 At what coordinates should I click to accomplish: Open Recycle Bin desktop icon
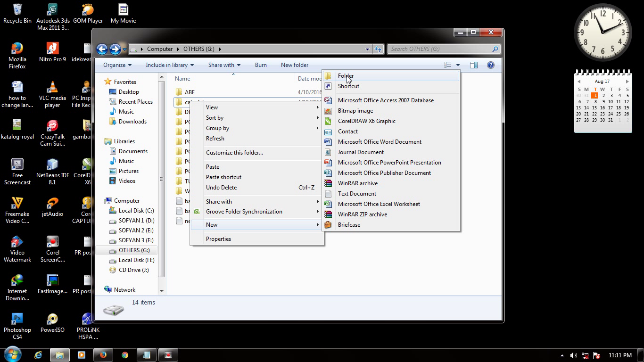click(x=17, y=14)
